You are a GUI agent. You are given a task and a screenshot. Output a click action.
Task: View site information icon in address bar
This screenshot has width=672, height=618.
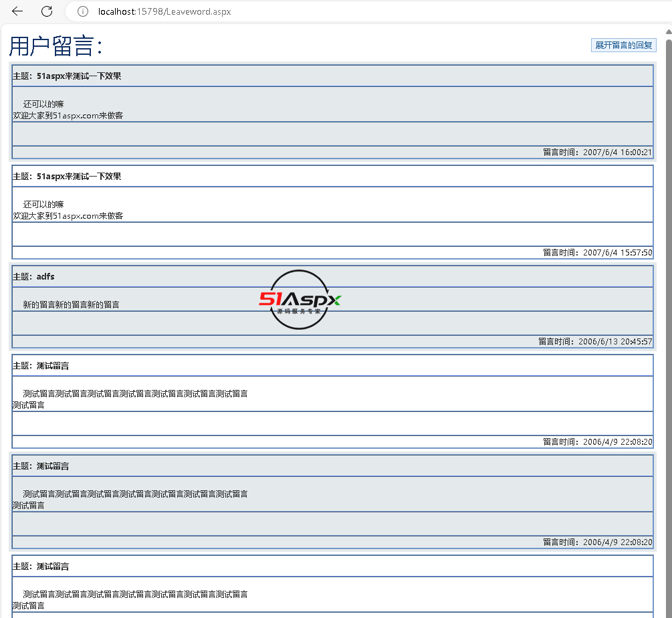point(83,11)
